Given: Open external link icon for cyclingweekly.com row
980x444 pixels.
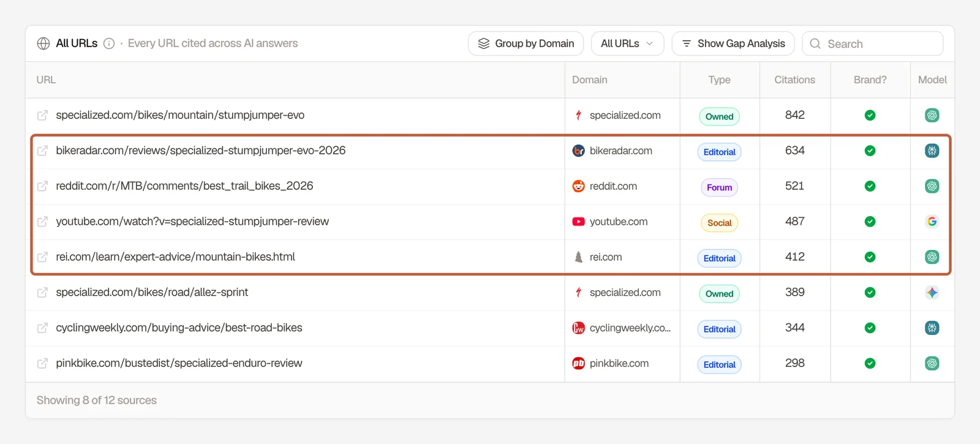Looking at the screenshot, I should pos(42,328).
